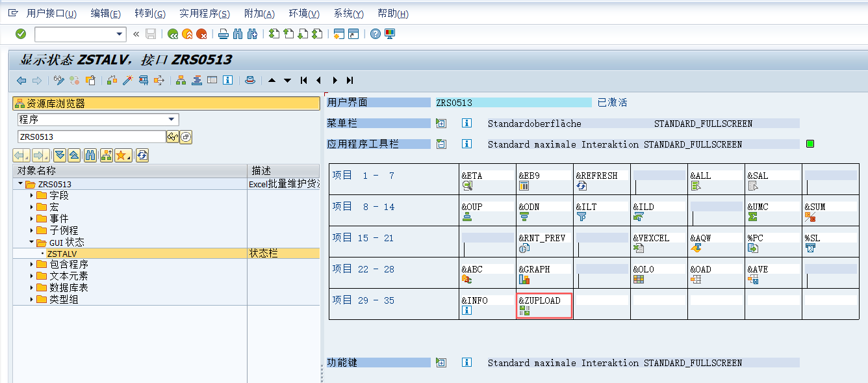868x383 pixels.
Task: Collapse the GUI 状态 folder
Action: (x=32, y=242)
